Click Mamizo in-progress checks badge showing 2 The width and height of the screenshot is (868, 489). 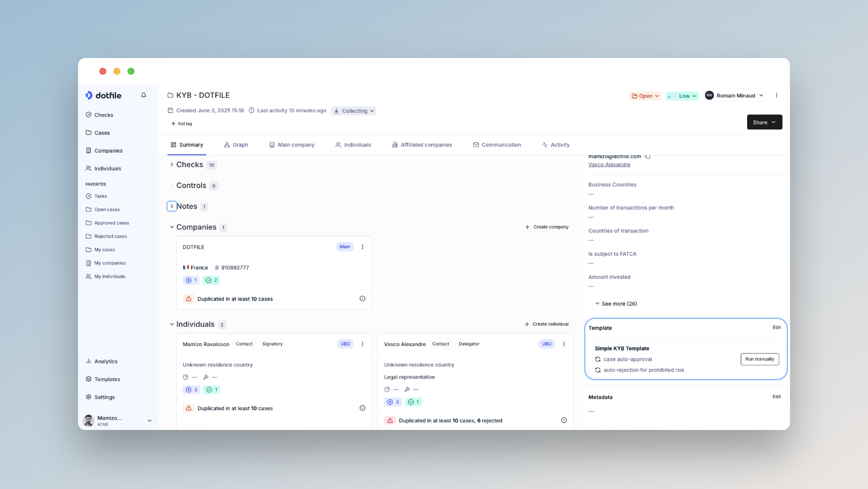[191, 390]
